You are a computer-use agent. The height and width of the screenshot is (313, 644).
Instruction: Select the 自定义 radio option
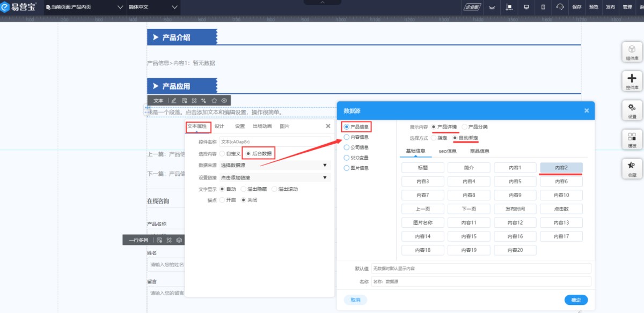point(222,153)
